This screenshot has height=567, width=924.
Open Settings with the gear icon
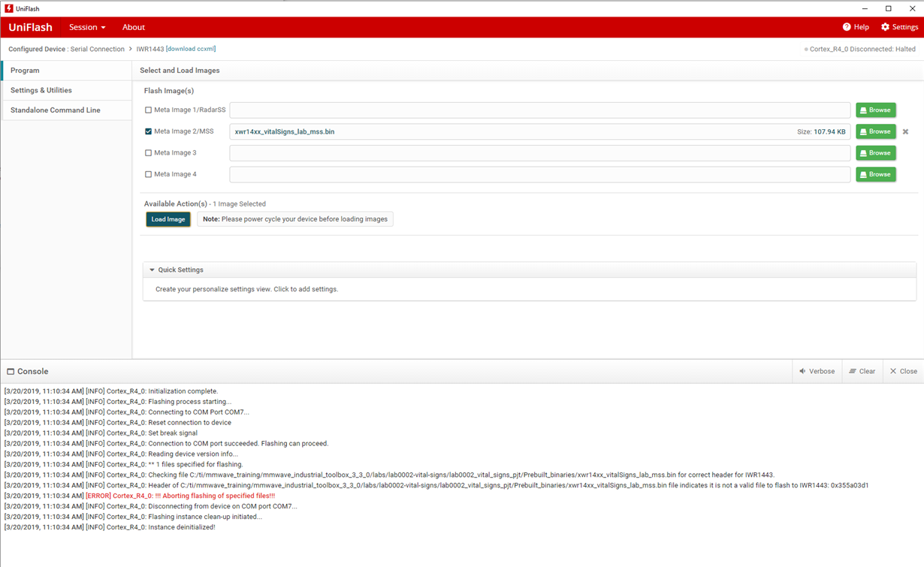(899, 27)
